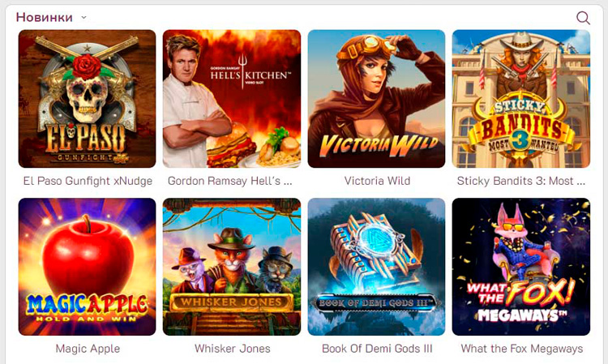This screenshot has width=608, height=364.
Task: Click the Victoria Wild title text
Action: (x=377, y=181)
